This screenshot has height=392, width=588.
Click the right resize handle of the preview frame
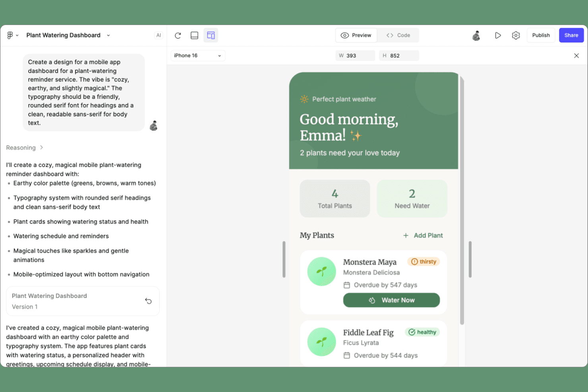point(470,259)
